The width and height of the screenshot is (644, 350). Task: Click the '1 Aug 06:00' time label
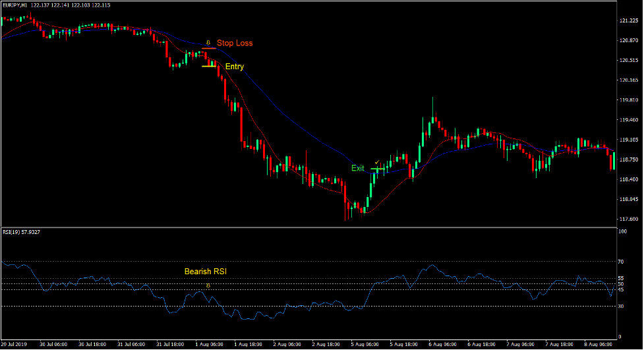click(209, 344)
